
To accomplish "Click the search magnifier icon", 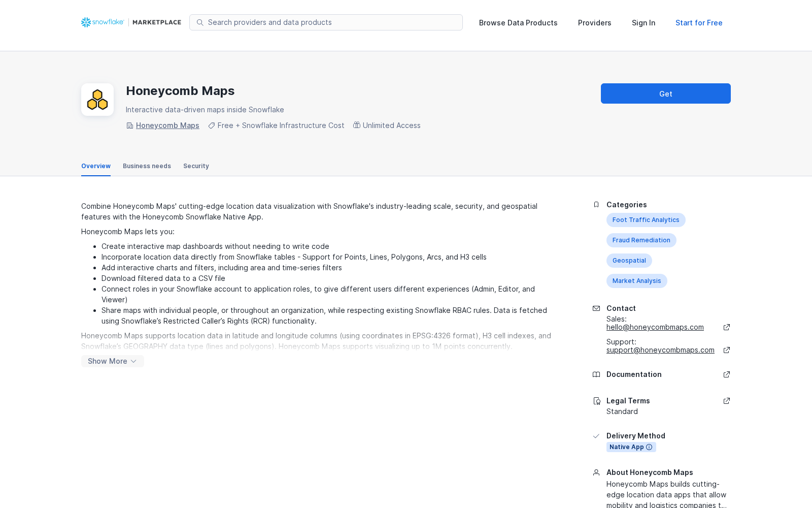I will tap(200, 22).
